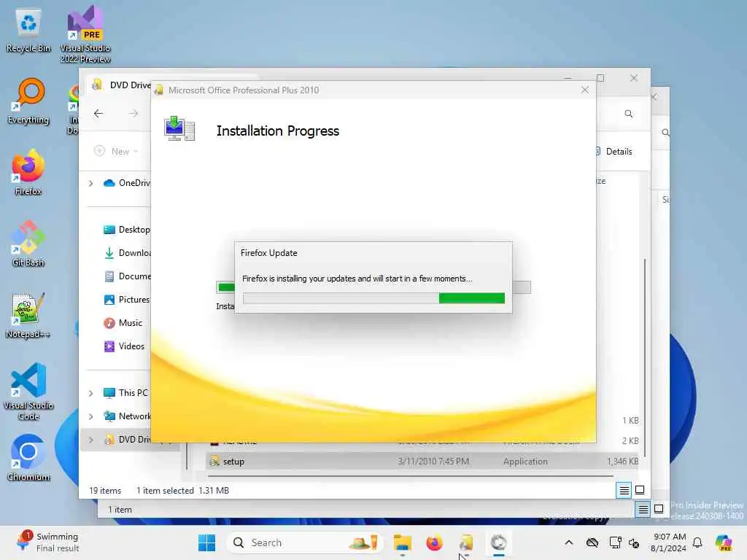Switch rear Explorer window to details view

[643, 510]
